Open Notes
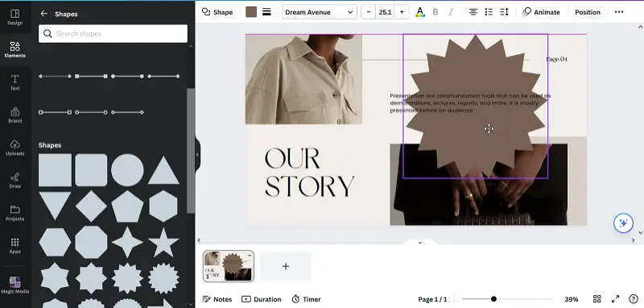644x308 pixels. [x=217, y=299]
